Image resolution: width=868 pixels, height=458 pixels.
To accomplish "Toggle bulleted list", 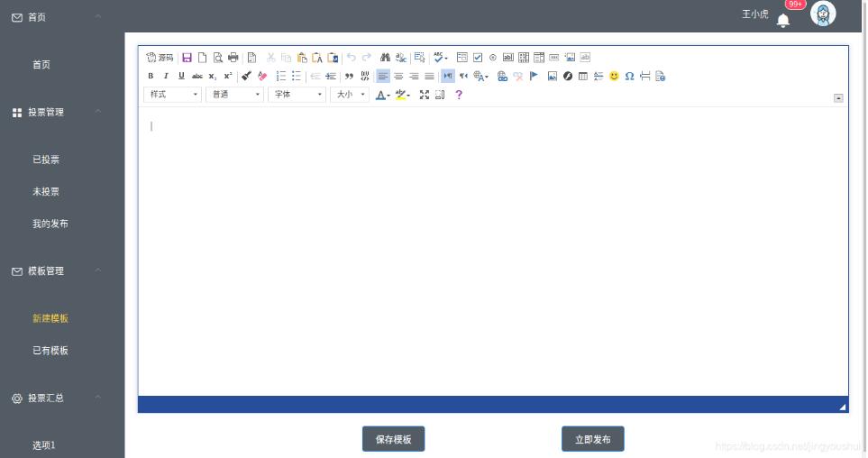I will point(297,77).
